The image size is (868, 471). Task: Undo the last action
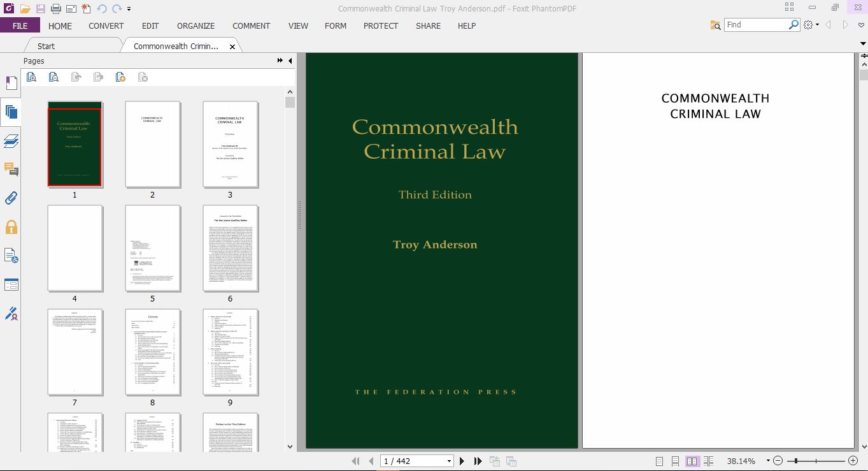coord(102,9)
